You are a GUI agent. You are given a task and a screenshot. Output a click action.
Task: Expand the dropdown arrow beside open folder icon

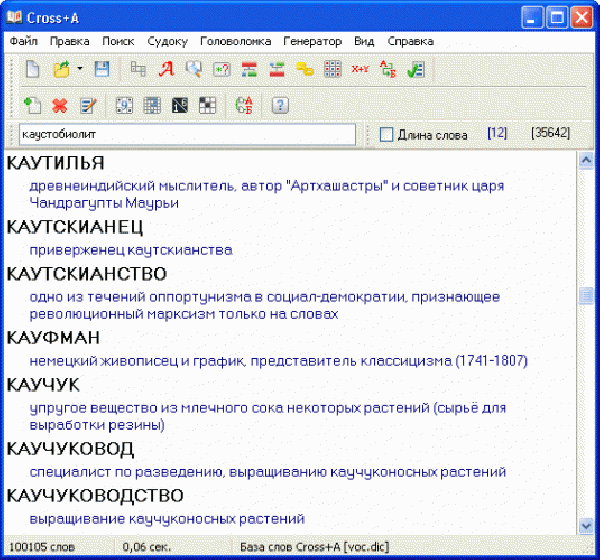click(79, 70)
